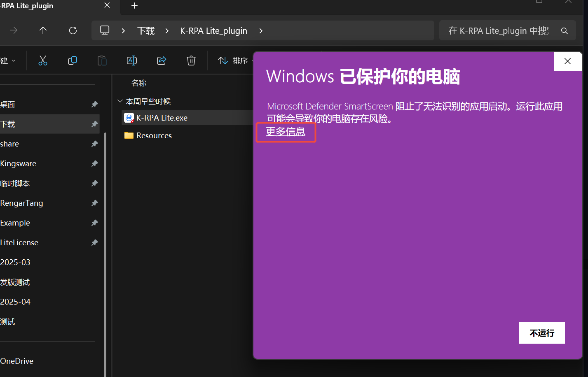The height and width of the screenshot is (377, 588).
Task: Click the Rename icon in toolbar
Action: click(132, 61)
